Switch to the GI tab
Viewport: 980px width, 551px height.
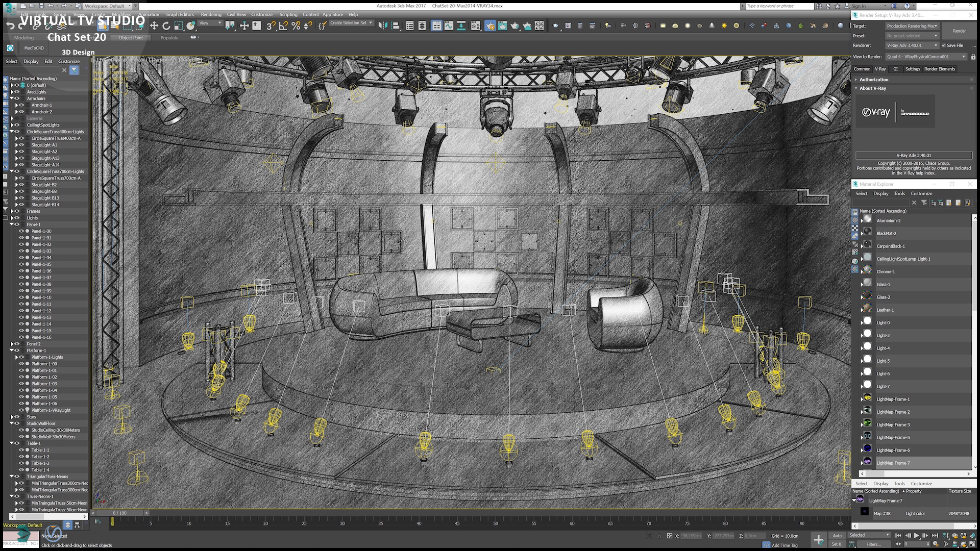click(895, 69)
